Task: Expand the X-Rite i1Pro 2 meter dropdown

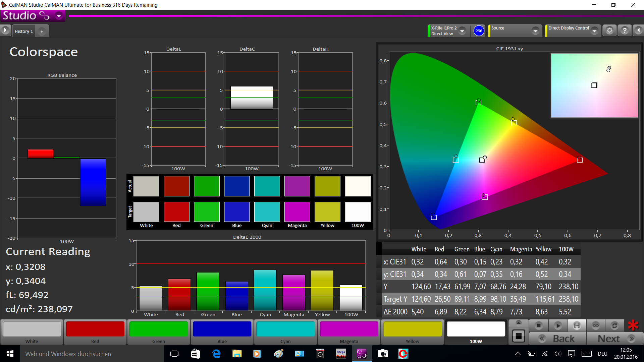Action: coord(462,31)
